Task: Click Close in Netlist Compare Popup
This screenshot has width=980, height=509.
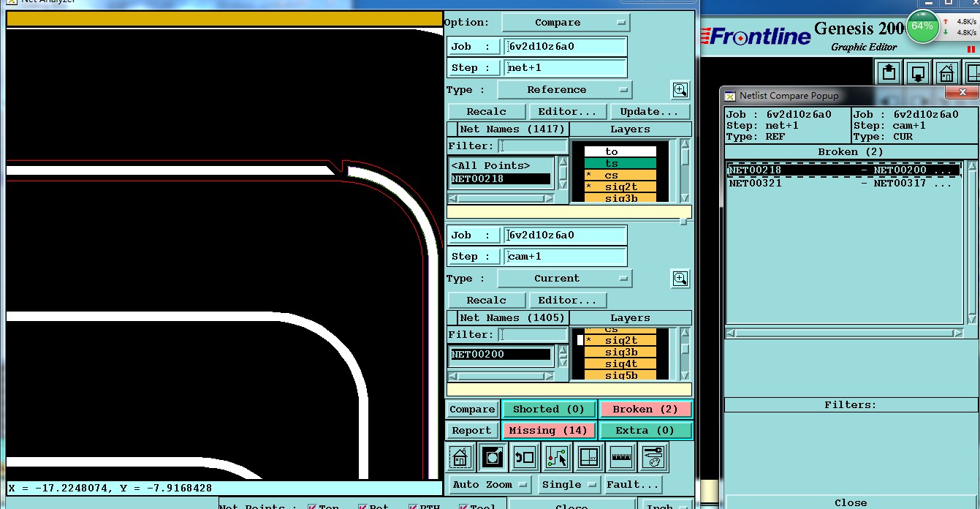Action: (x=851, y=502)
